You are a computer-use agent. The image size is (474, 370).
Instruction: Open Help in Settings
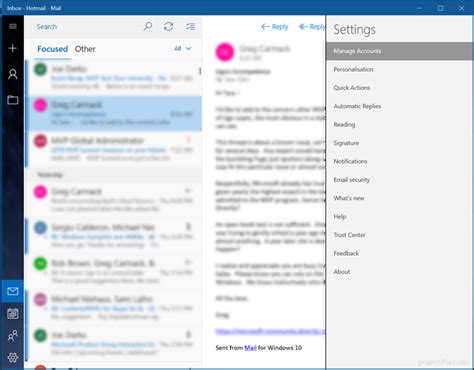coord(340,216)
